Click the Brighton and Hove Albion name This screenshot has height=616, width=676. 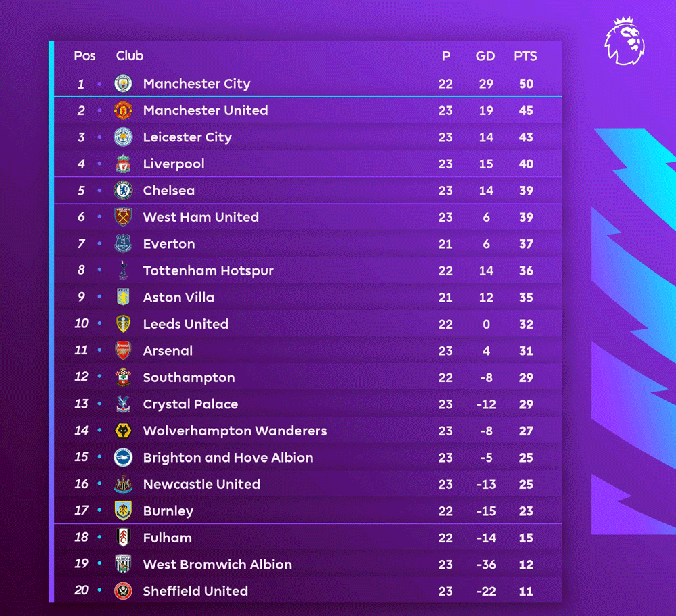(x=228, y=458)
